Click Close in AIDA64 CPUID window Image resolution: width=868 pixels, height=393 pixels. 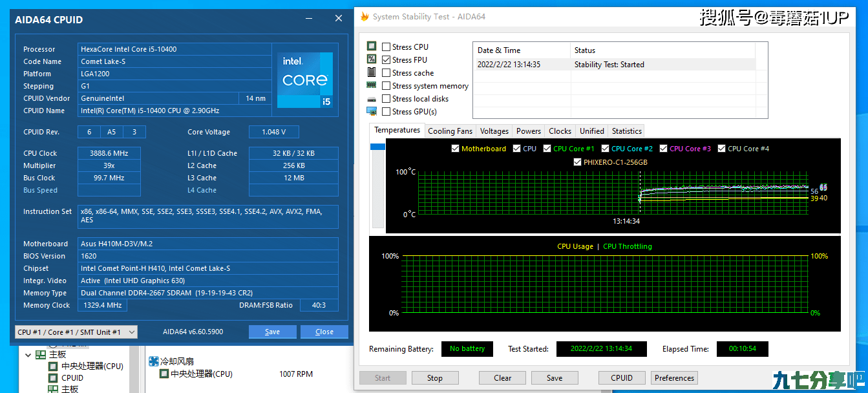324,332
